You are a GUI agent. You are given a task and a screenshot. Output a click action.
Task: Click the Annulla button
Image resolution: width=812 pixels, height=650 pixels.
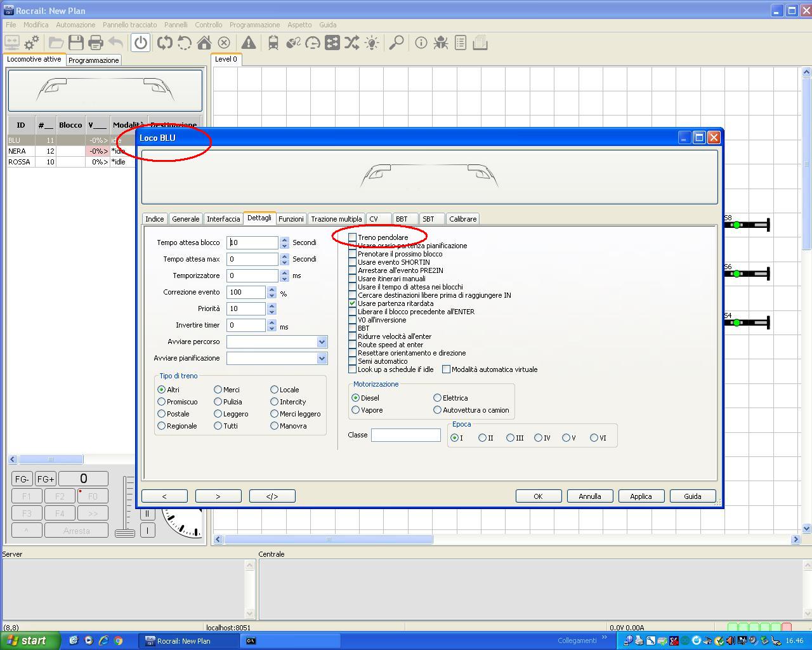pos(589,496)
